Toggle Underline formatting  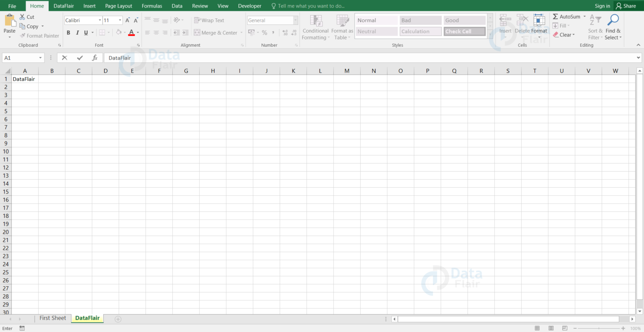click(x=86, y=32)
